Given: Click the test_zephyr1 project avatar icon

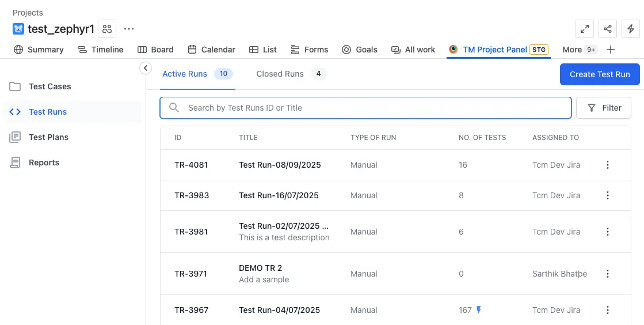Looking at the screenshot, I should pos(18,29).
